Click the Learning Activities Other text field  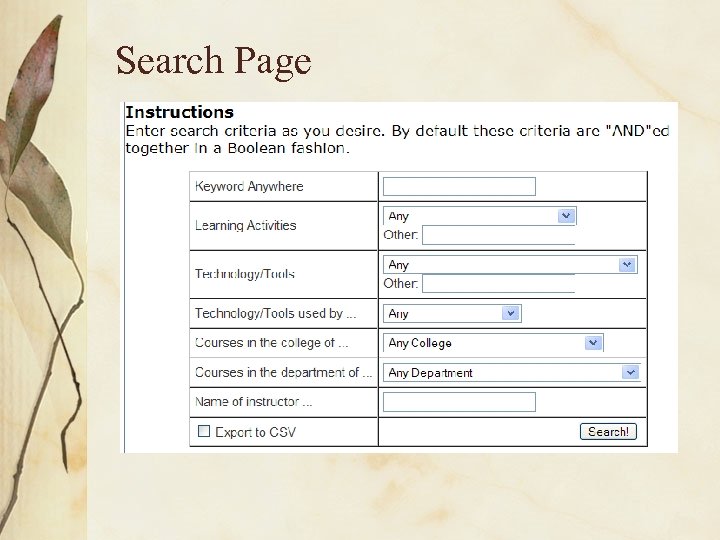499,235
